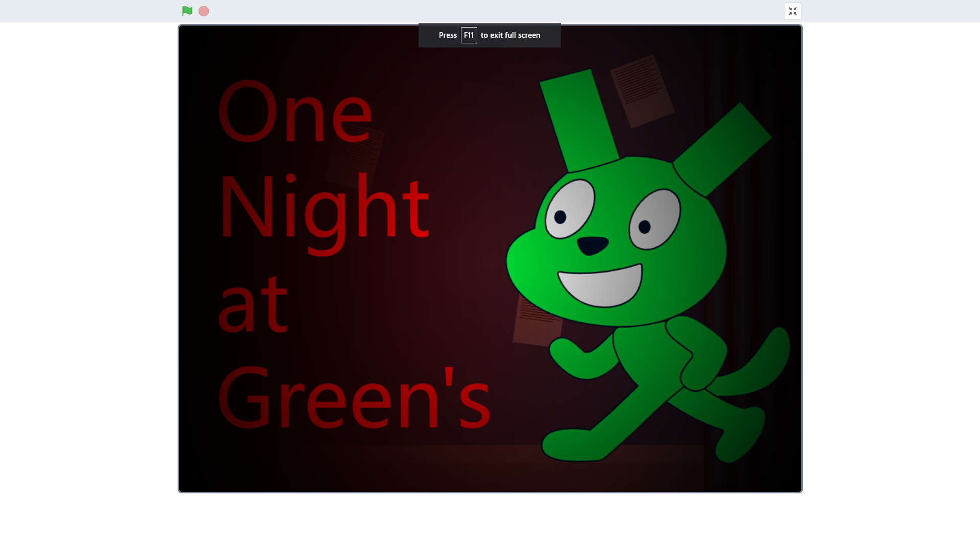Click the green rabbit's black nose
980x551 pixels.
point(592,245)
